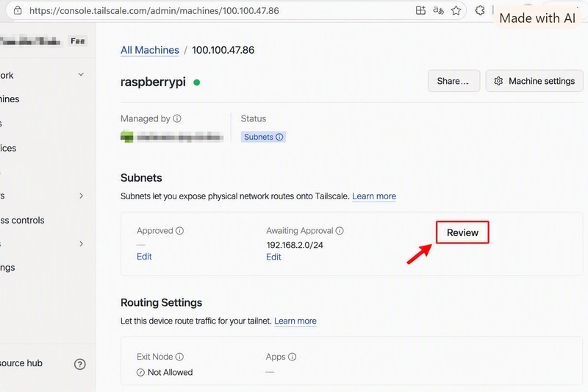Open the sidebar item ending in 'ices'

8,148
